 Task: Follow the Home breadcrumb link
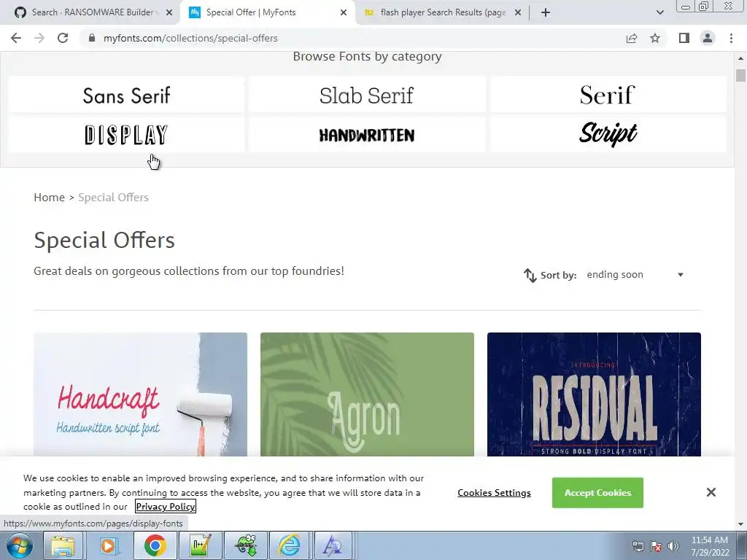49,197
